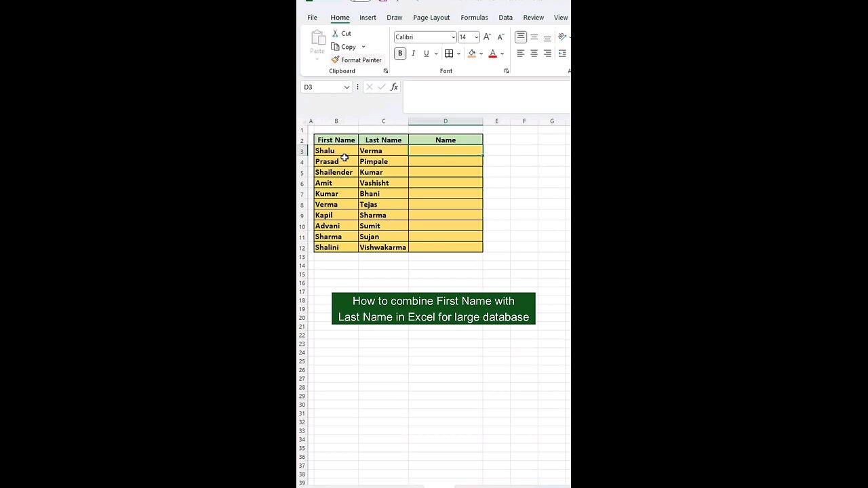Click the Cut scissors button
The image size is (868, 488).
(x=341, y=33)
